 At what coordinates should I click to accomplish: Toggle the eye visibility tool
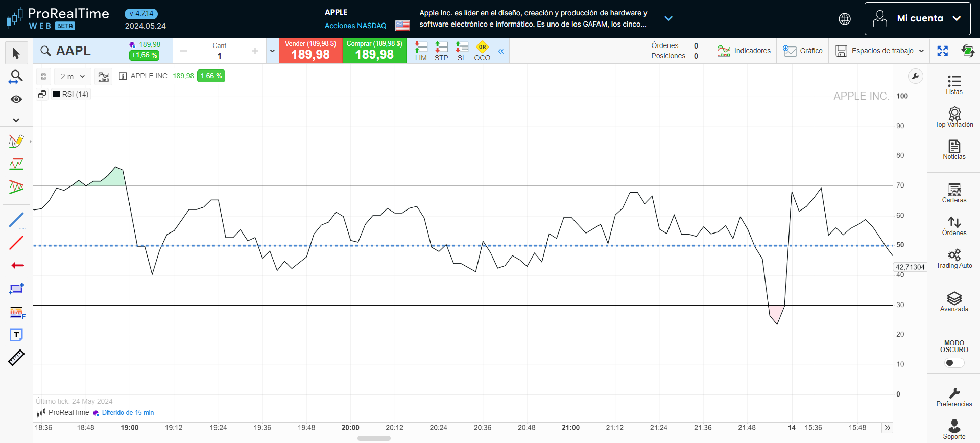coord(16,99)
